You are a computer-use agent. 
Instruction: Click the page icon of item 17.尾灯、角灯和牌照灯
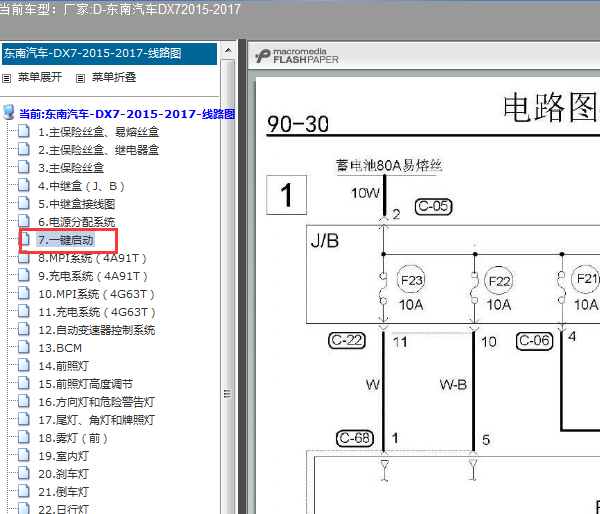(24, 419)
